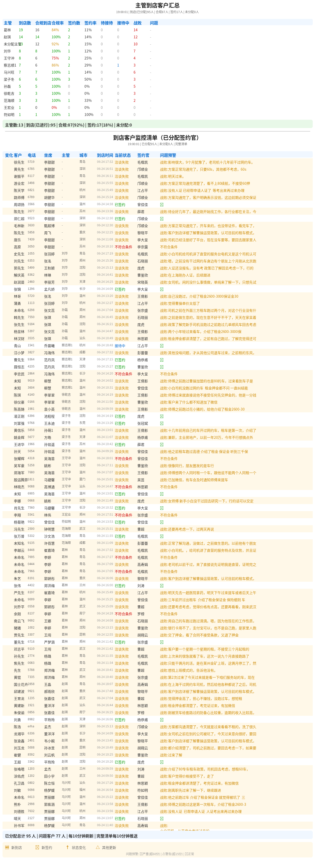Click supervisor 符如明 in summary table
Screen dimensions: 315x868
pos(9,115)
